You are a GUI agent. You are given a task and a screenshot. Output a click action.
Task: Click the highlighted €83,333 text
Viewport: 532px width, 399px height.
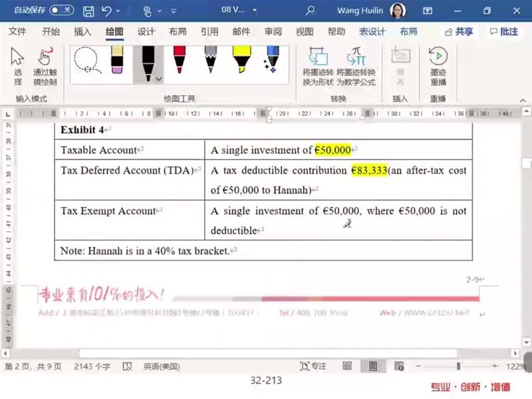(369, 170)
